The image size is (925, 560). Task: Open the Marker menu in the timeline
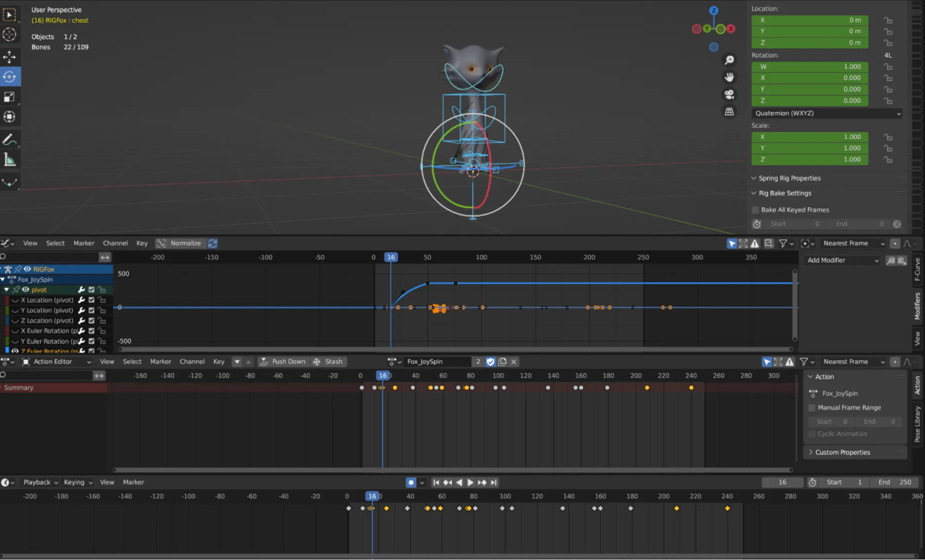[x=133, y=482]
